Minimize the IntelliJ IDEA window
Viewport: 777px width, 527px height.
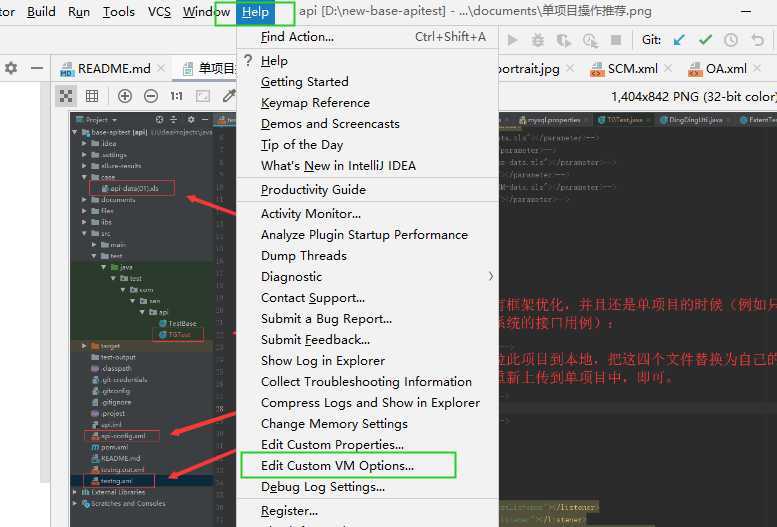(746, 11)
